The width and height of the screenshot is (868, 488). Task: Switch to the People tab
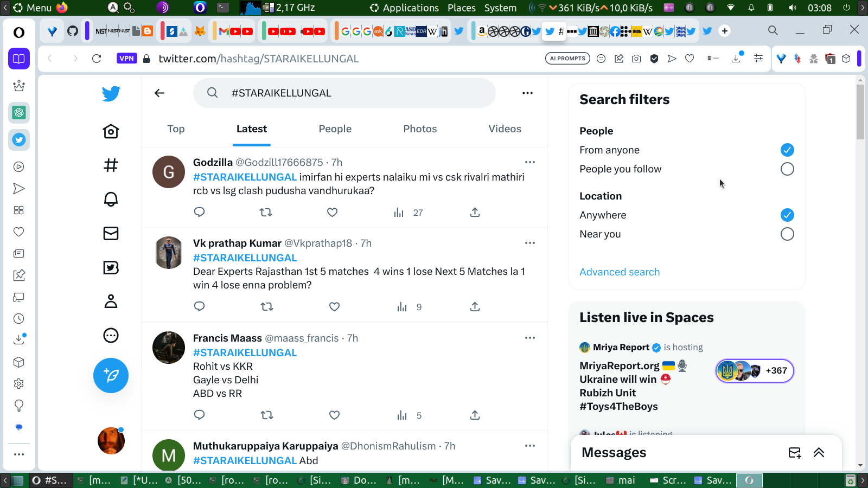coord(335,129)
